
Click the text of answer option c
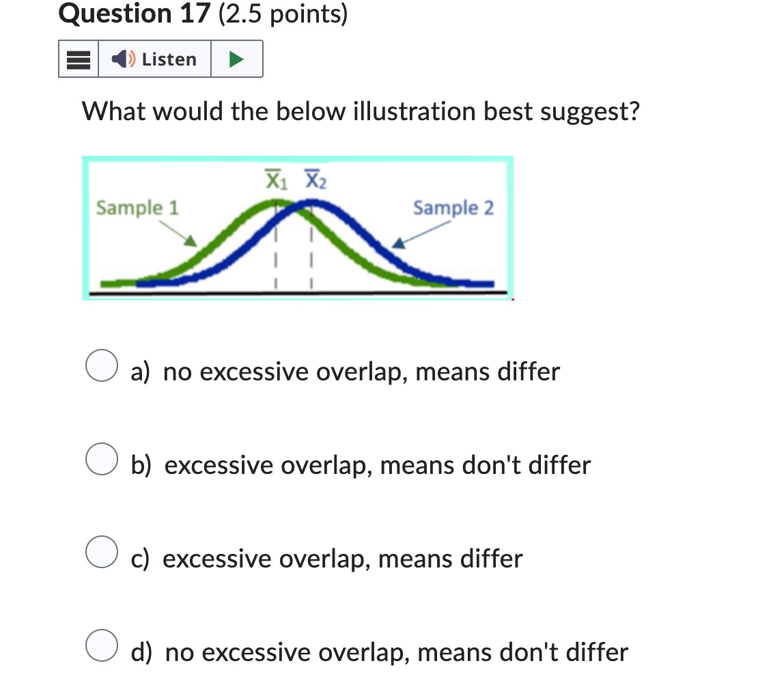326,559
